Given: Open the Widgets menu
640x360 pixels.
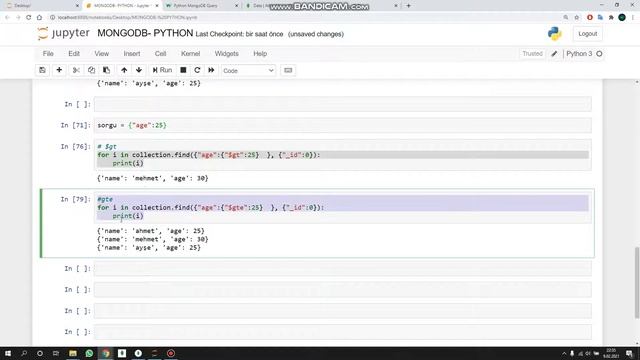Looking at the screenshot, I should coord(227,53).
